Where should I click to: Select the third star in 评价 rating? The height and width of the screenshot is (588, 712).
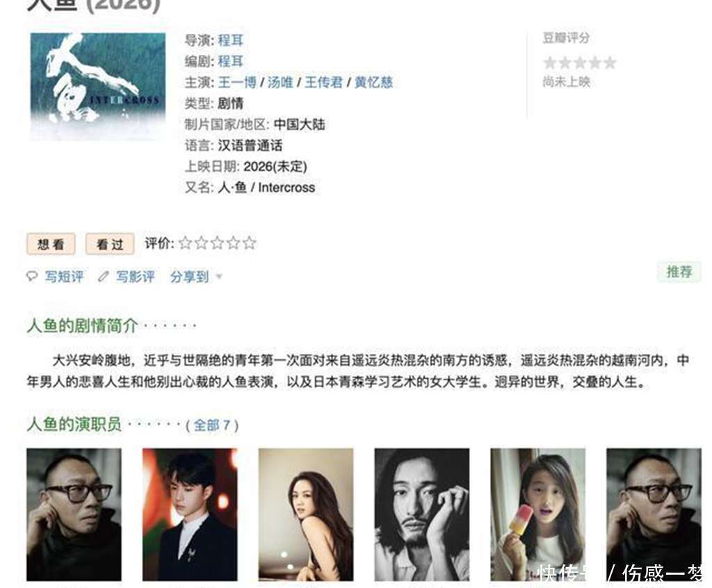coord(217,243)
